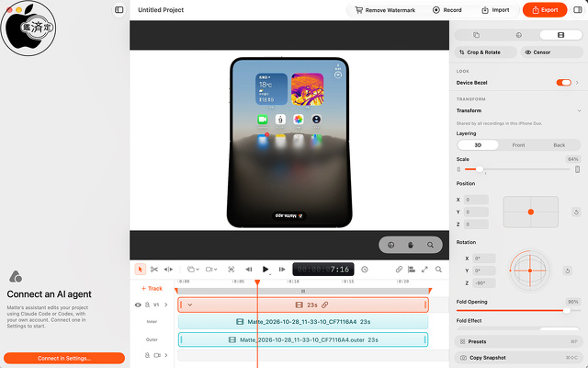The image size is (588, 368).
Task: Toggle the right inspector panel icon
Action: 578,10
